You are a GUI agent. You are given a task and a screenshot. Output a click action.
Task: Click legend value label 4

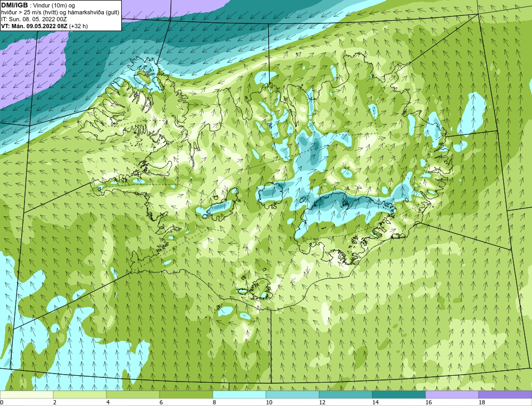click(108, 402)
